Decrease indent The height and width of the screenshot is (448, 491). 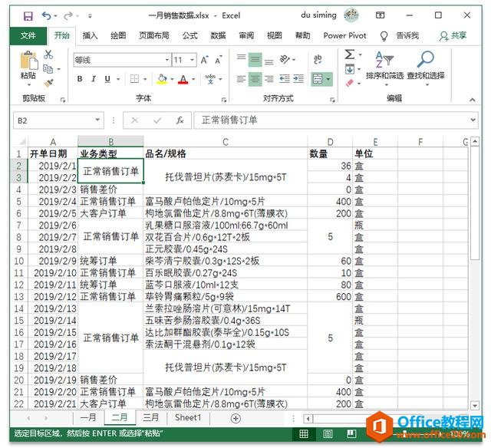point(285,79)
